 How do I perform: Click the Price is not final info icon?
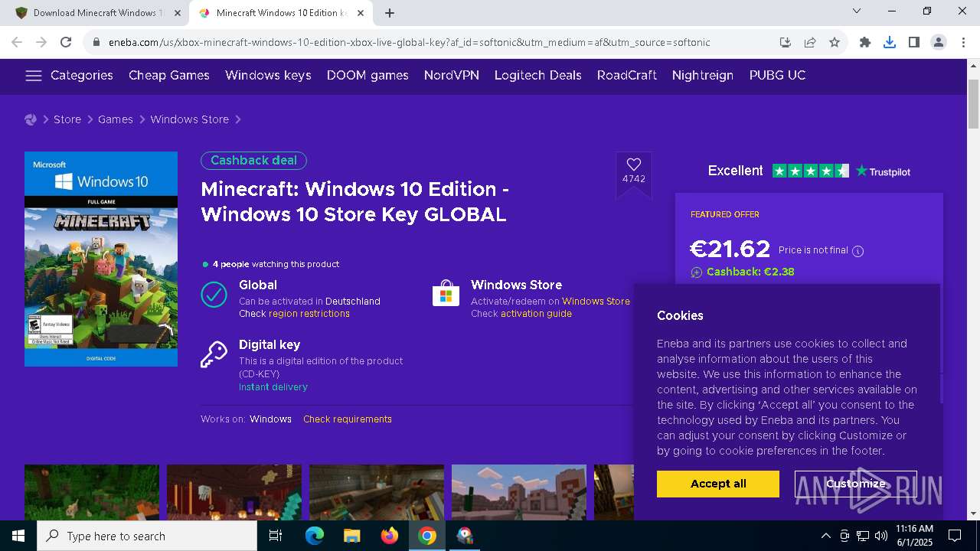pyautogui.click(x=857, y=251)
